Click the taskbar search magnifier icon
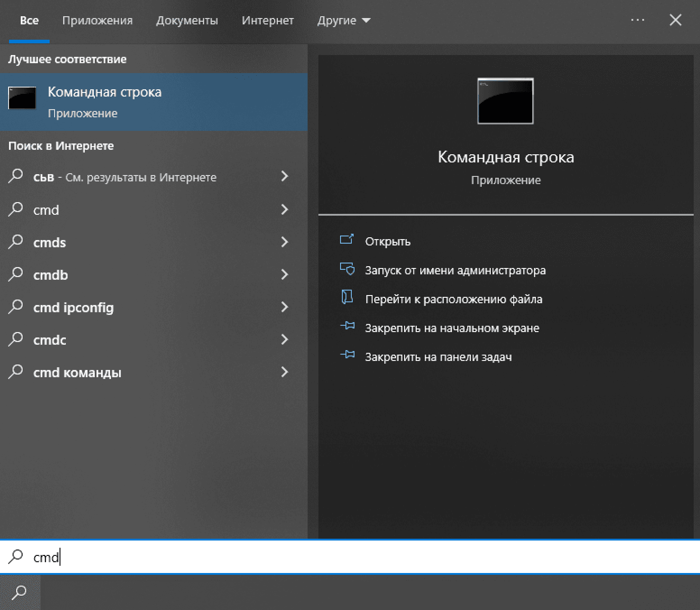The image size is (700, 610). (19, 592)
